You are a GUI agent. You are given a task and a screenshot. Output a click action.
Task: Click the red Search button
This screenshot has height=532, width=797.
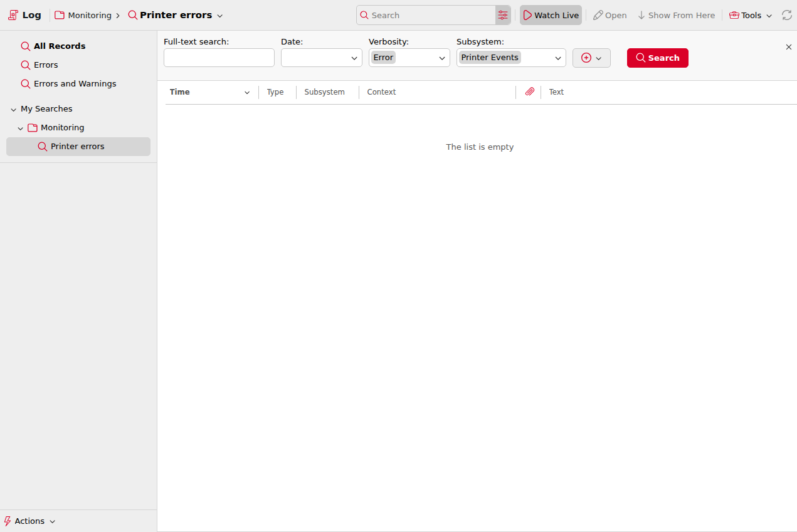click(658, 58)
